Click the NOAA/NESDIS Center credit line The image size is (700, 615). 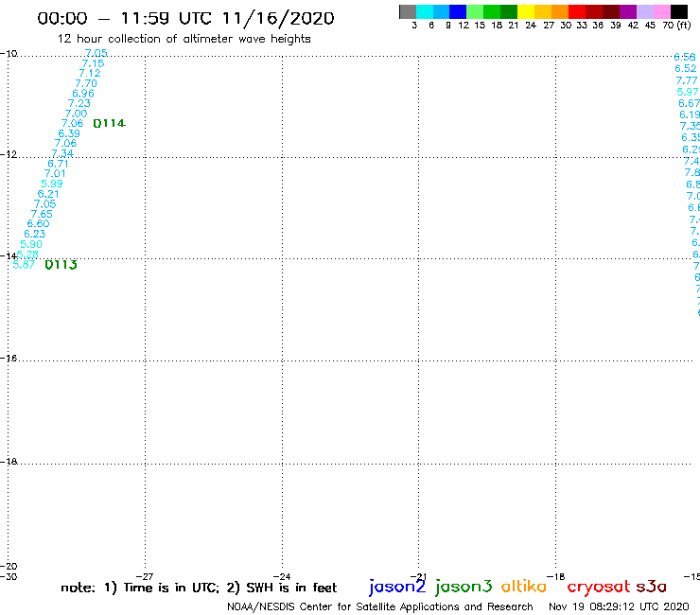(x=380, y=606)
